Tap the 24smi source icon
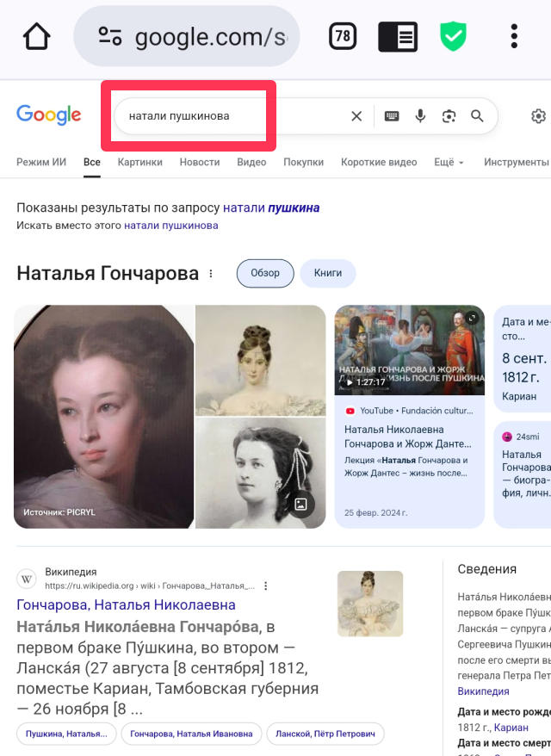The height and width of the screenshot is (756, 551). coord(507,437)
